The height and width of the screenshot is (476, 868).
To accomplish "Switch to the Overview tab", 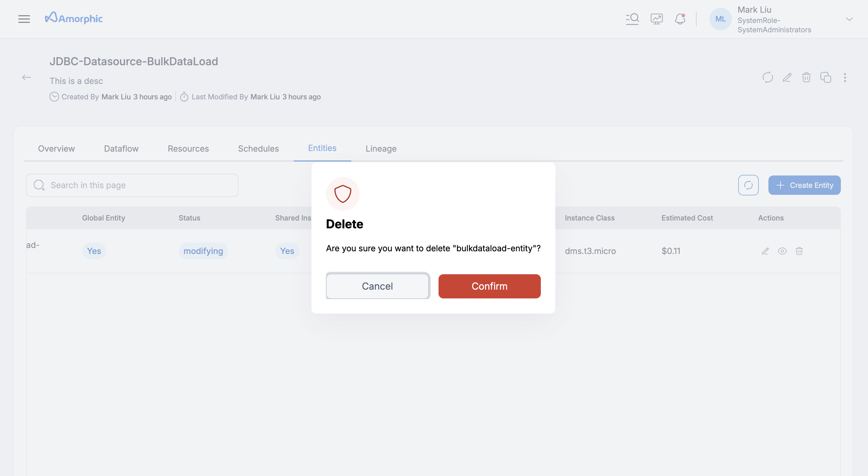I will click(56, 148).
